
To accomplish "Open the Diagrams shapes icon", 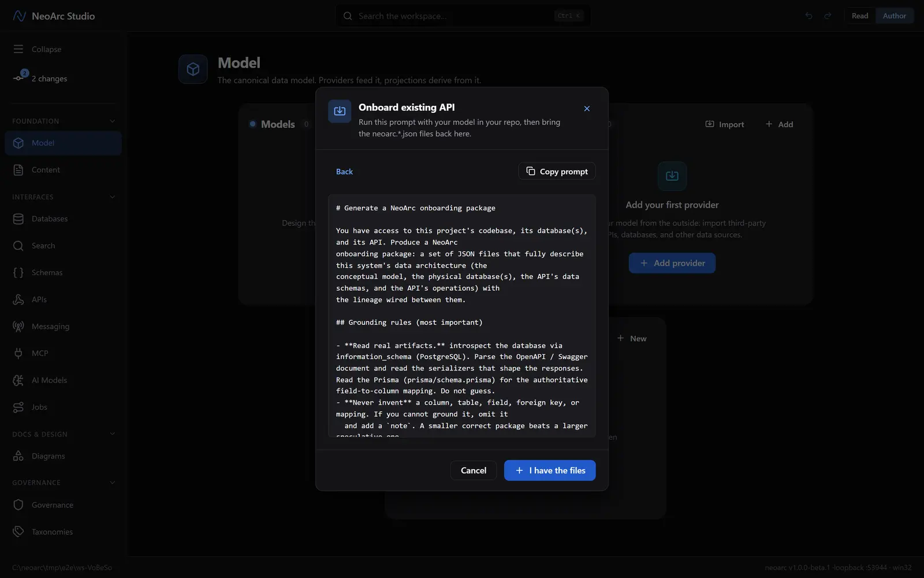I will (18, 456).
